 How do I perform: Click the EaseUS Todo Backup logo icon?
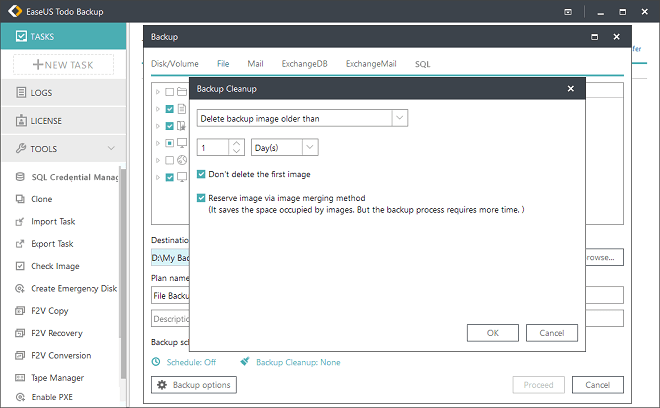point(15,11)
